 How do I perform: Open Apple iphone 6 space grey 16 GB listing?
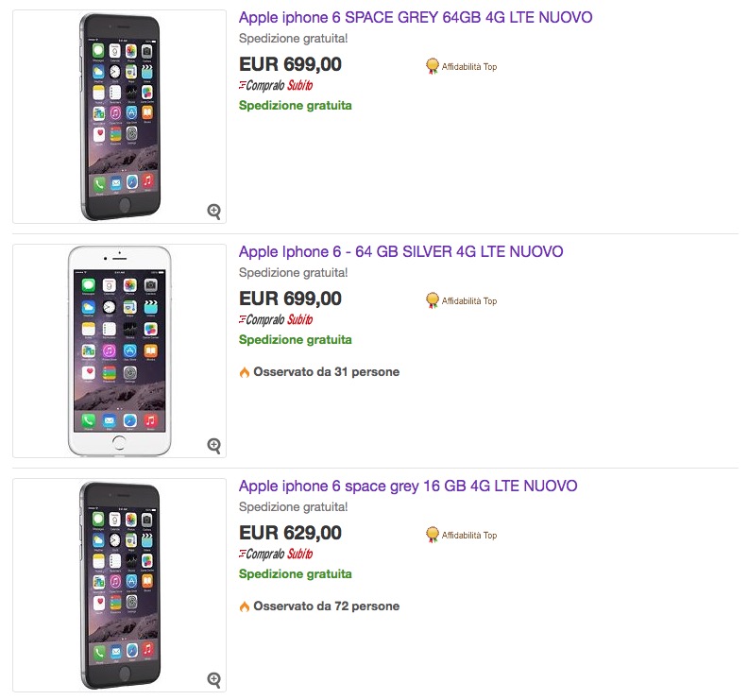click(x=408, y=487)
